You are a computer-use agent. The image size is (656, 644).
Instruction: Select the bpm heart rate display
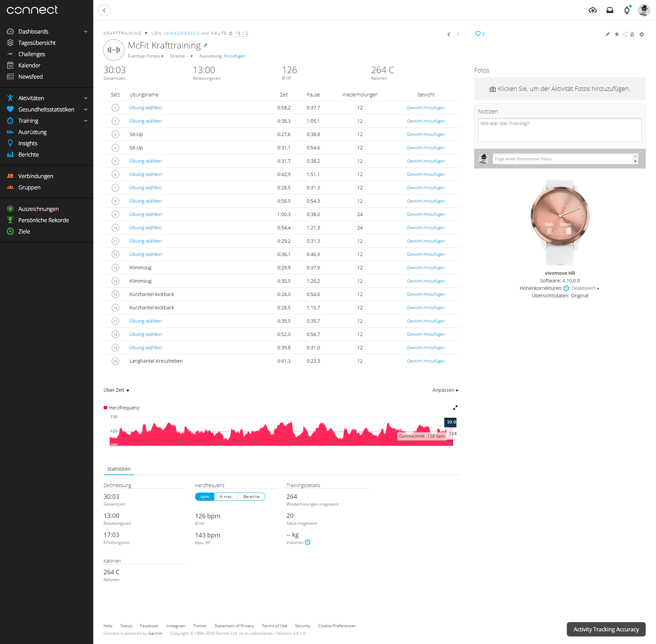(x=205, y=497)
